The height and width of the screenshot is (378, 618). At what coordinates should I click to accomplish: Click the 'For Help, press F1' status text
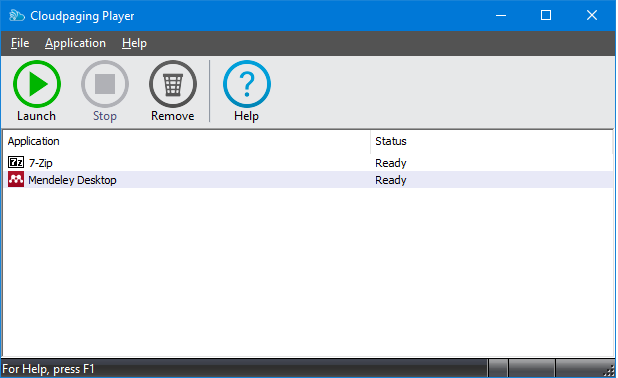click(x=48, y=369)
